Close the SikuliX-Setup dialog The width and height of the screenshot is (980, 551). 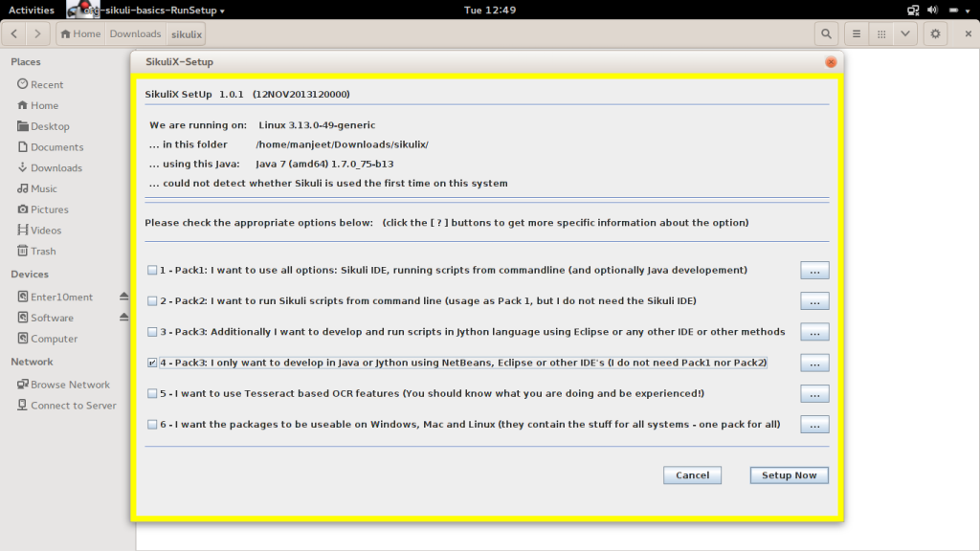coord(831,62)
